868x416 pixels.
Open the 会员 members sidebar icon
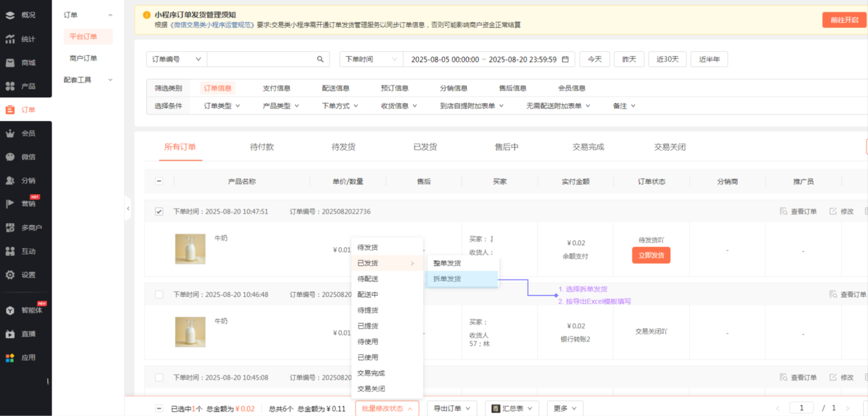(x=10, y=133)
